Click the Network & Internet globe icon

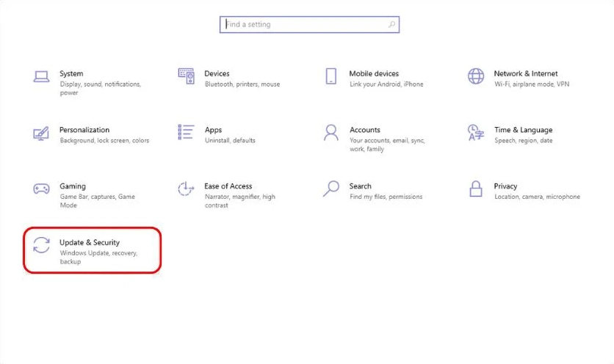pos(476,76)
